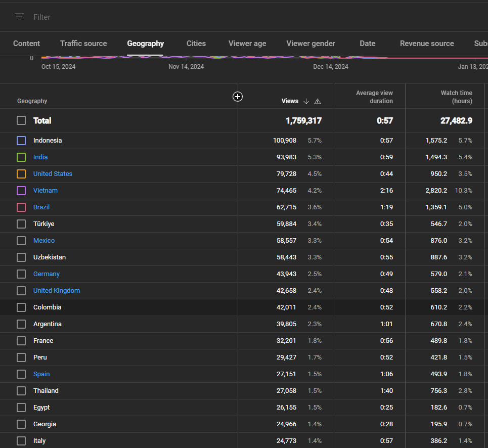Image resolution: width=488 pixels, height=448 pixels.
Task: Click the Views sort arrow icon
Action: (x=306, y=101)
